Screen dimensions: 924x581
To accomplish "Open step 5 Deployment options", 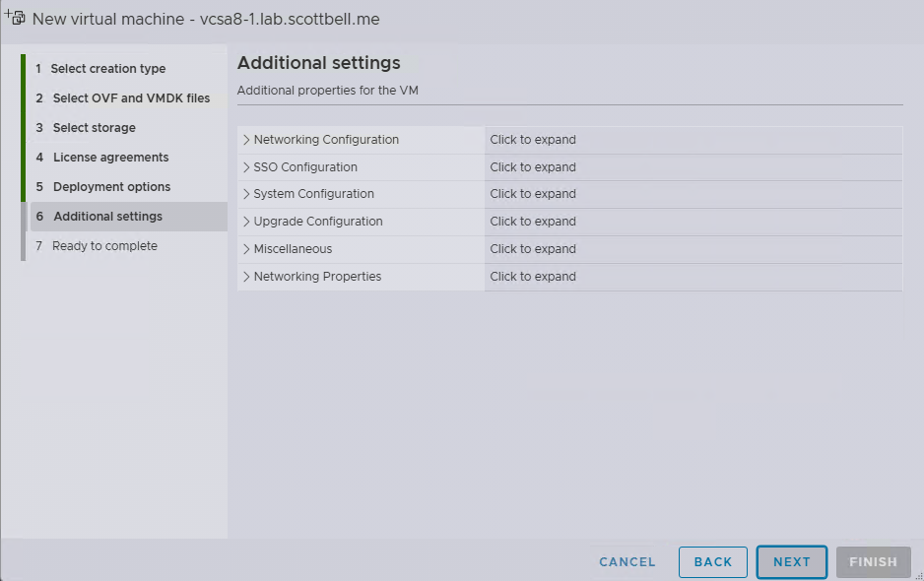I will pyautogui.click(x=111, y=187).
